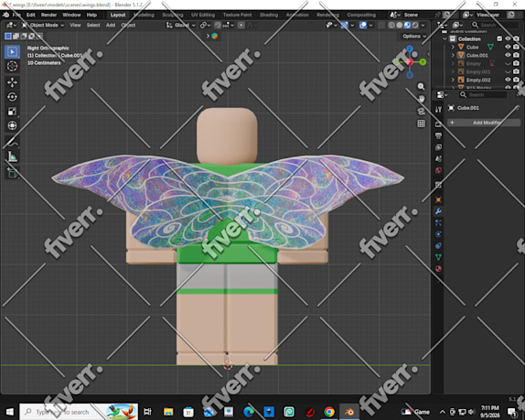Viewport: 525px width, 420px height.
Task: Switch to Compositing workspace tab
Action: [x=361, y=15]
